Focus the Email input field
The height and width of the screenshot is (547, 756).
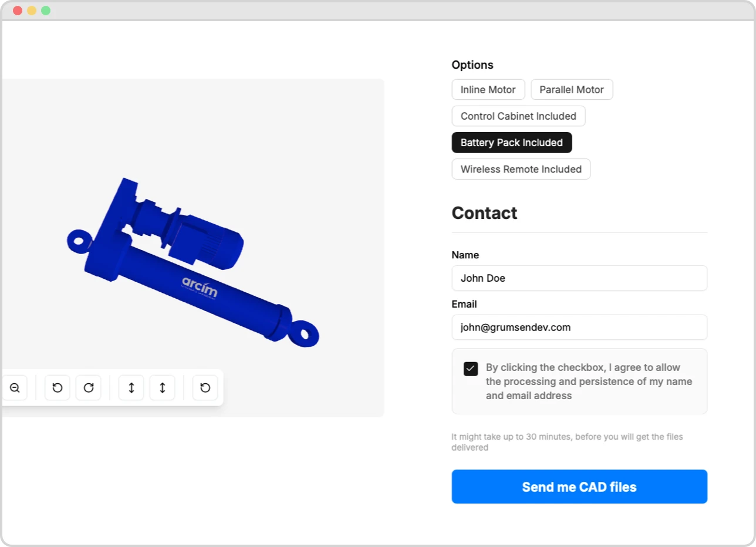[579, 327]
